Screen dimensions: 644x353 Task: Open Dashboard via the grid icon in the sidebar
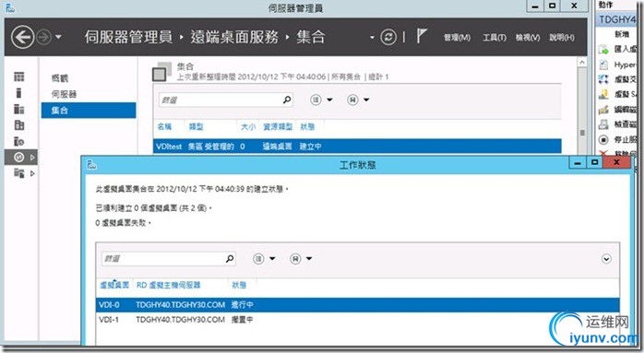pos(18,76)
